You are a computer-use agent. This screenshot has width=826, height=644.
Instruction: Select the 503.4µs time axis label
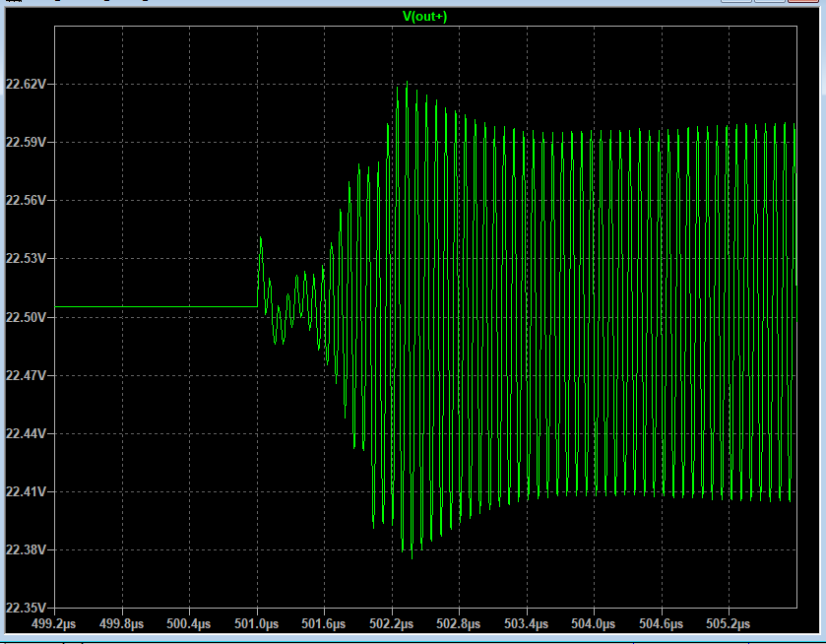coord(527,624)
